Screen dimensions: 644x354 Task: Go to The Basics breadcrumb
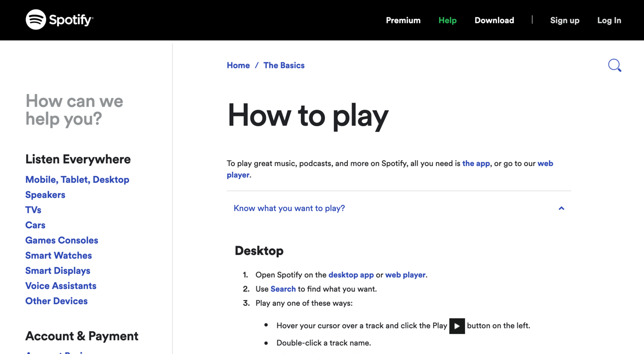click(284, 65)
